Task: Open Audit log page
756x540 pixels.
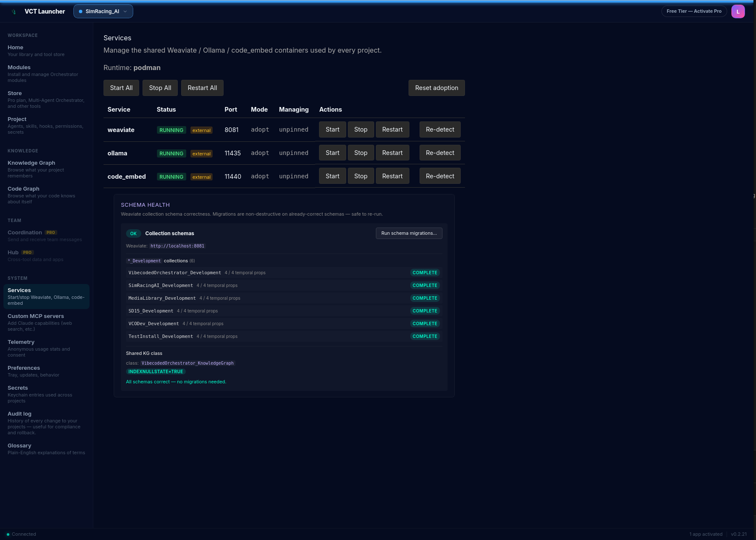Action: coord(46,423)
